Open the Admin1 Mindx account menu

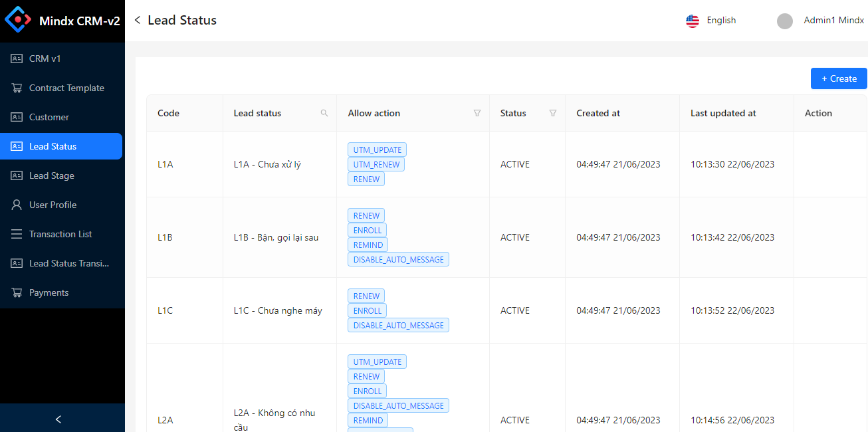(x=833, y=21)
